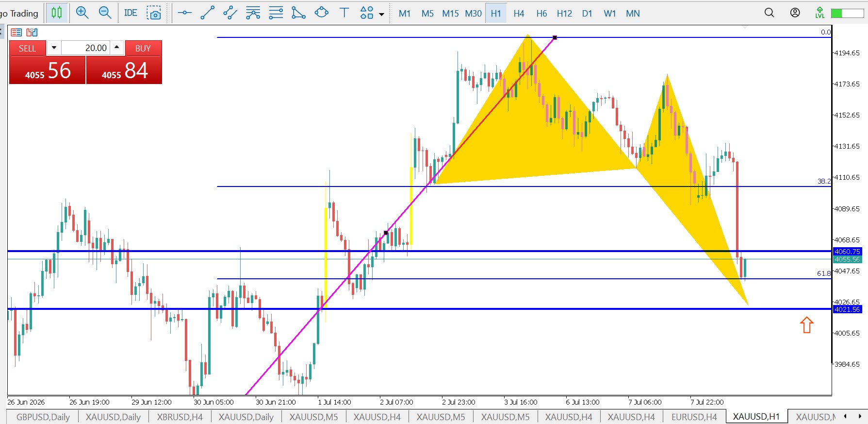868x424 pixels.
Task: Open the shapes tool dropdown arrow
Action: pyautogui.click(x=381, y=14)
